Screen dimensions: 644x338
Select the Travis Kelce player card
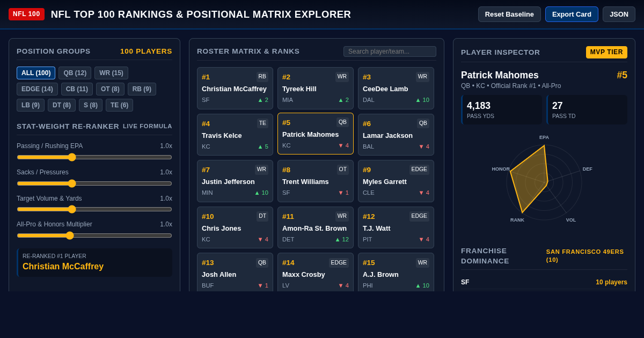(x=235, y=135)
